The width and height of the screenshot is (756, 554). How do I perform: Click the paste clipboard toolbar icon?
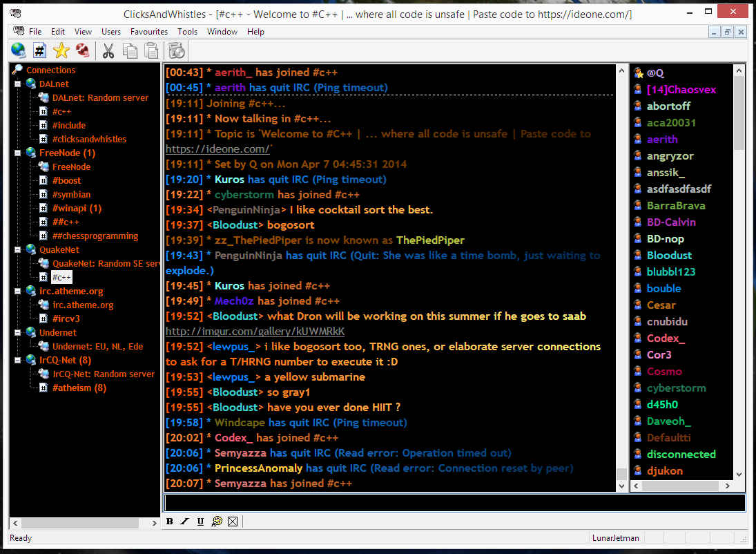click(x=151, y=50)
